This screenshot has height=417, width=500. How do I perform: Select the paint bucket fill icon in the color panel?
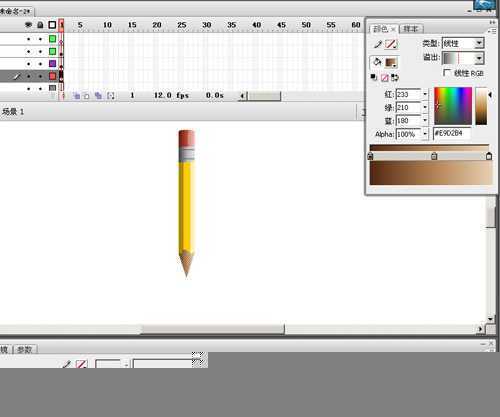coord(377,62)
